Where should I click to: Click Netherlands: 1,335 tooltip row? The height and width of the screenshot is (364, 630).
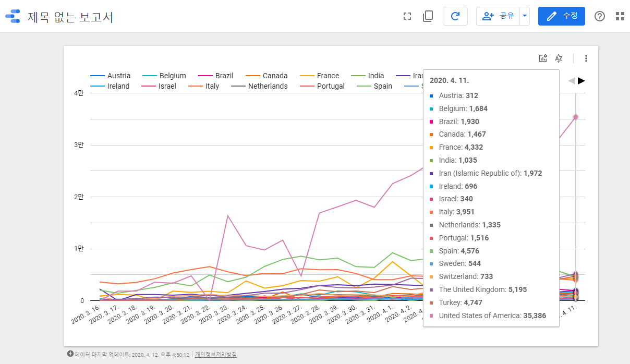tap(465, 225)
